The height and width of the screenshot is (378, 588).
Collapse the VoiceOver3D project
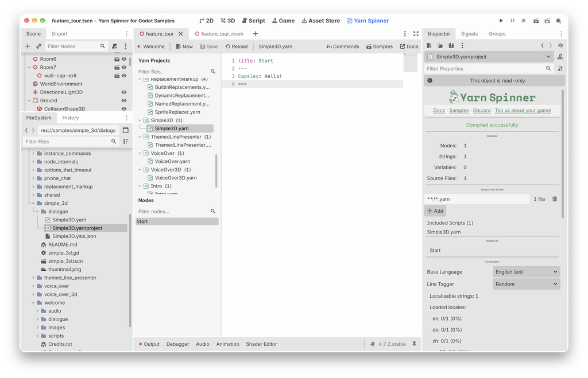pyautogui.click(x=140, y=170)
